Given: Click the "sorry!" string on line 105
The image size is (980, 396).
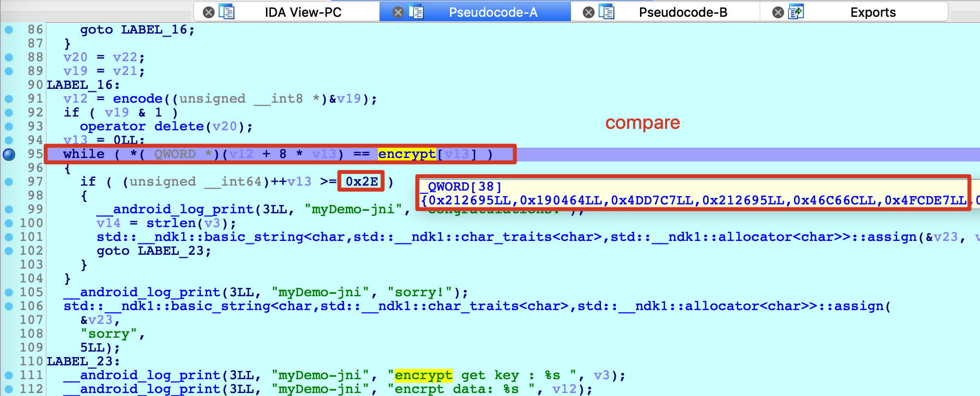Looking at the screenshot, I should click(420, 292).
